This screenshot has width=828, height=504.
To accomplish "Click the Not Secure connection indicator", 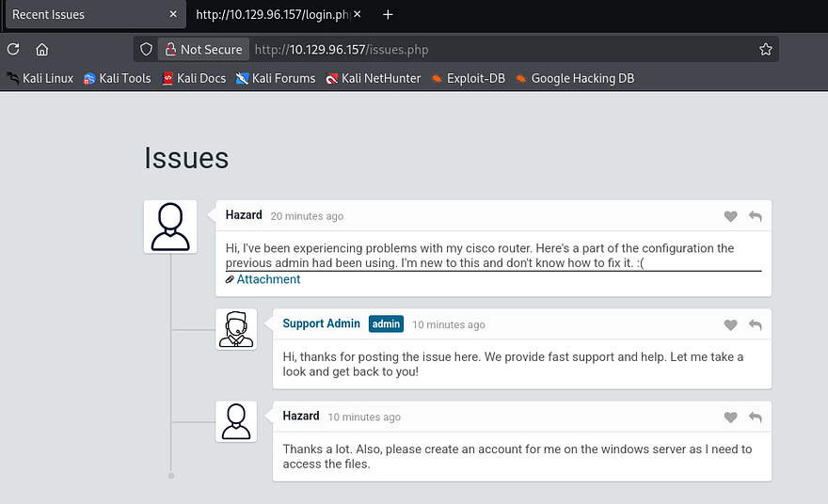I will (202, 50).
